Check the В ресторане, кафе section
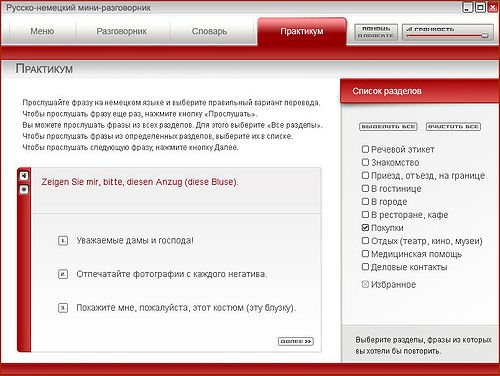The height and width of the screenshot is (376, 500). (x=365, y=214)
